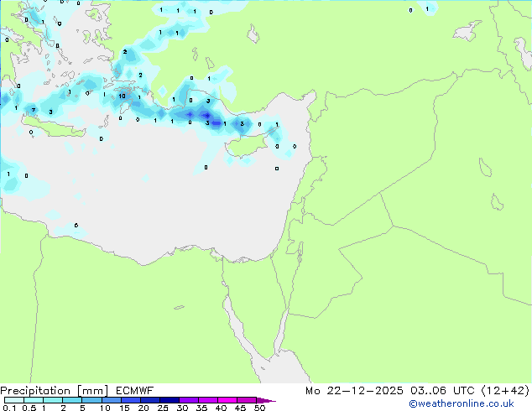Choose the legend swatch between 20 and 25
532x411 pixels.
(x=150, y=400)
